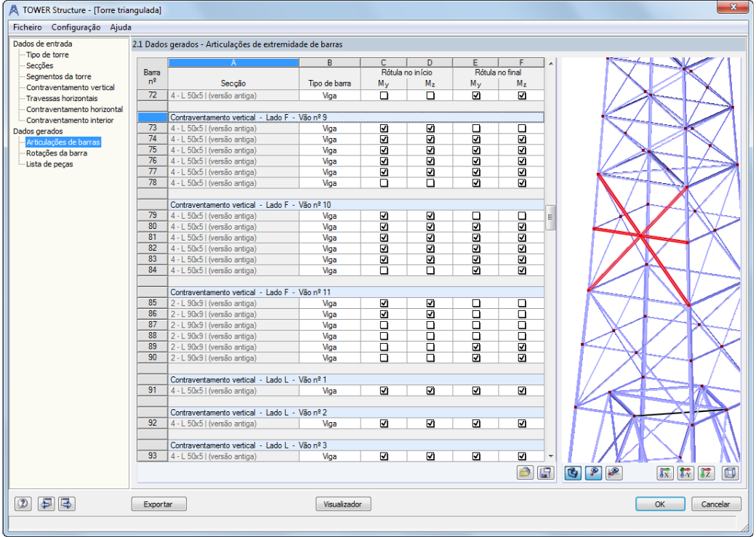Viewport: 756px width, 537px height.
Task: Click the Cancelar button
Action: (x=715, y=504)
